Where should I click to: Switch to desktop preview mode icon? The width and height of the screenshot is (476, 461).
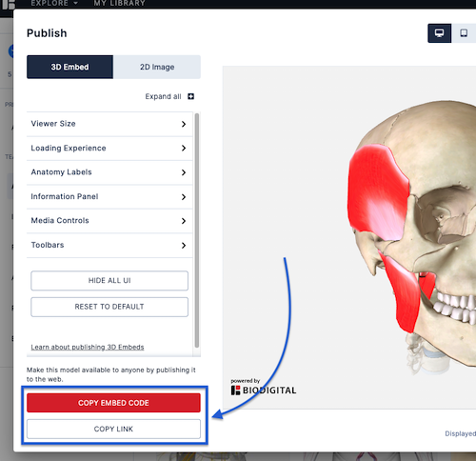click(x=439, y=33)
